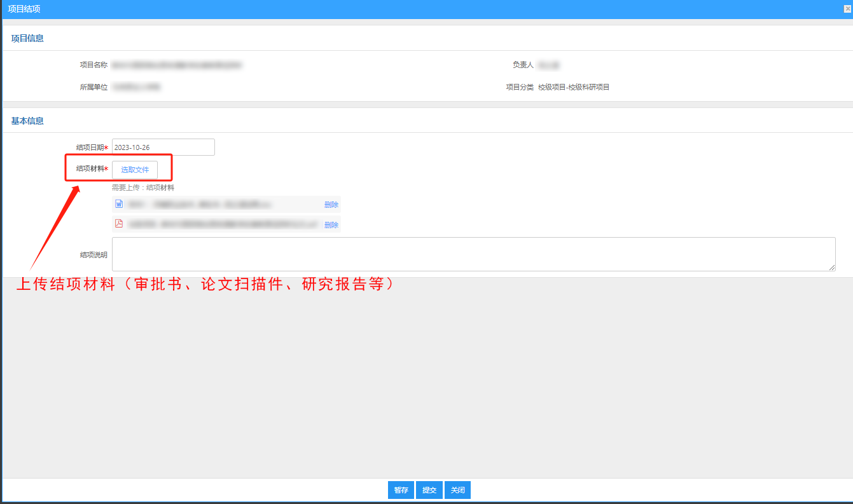The height and width of the screenshot is (504, 853).
Task: Open the blurred PDF file name
Action: pos(222,224)
